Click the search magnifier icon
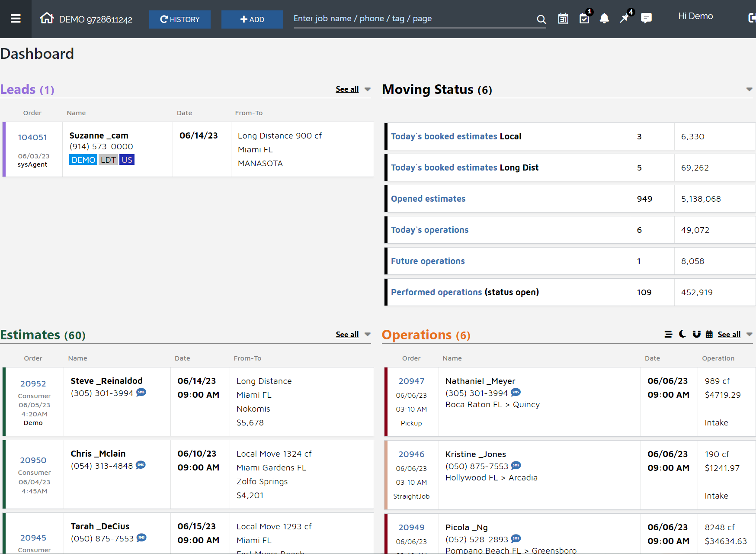Image resolution: width=756 pixels, height=554 pixels. click(541, 19)
